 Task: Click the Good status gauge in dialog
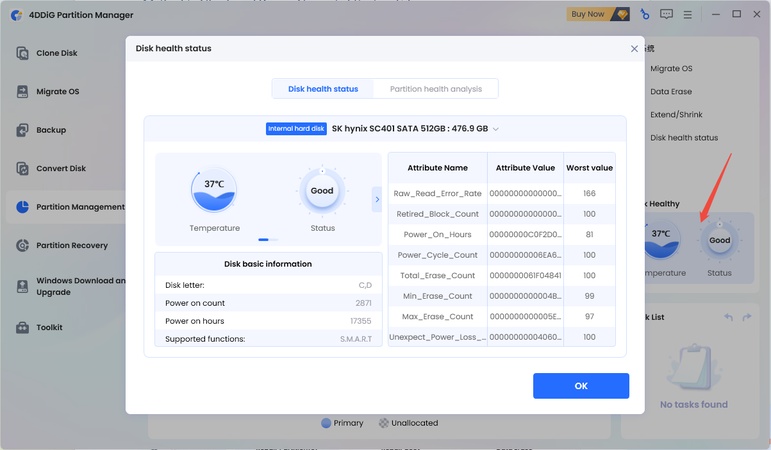(x=322, y=191)
